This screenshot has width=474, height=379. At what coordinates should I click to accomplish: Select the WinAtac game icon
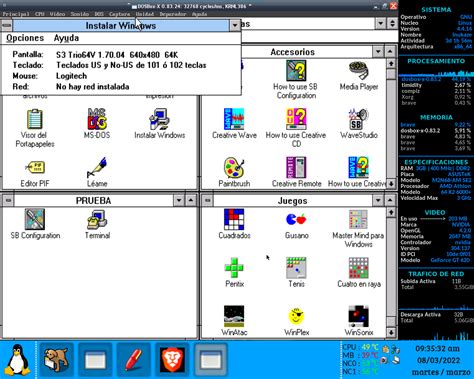point(234,316)
